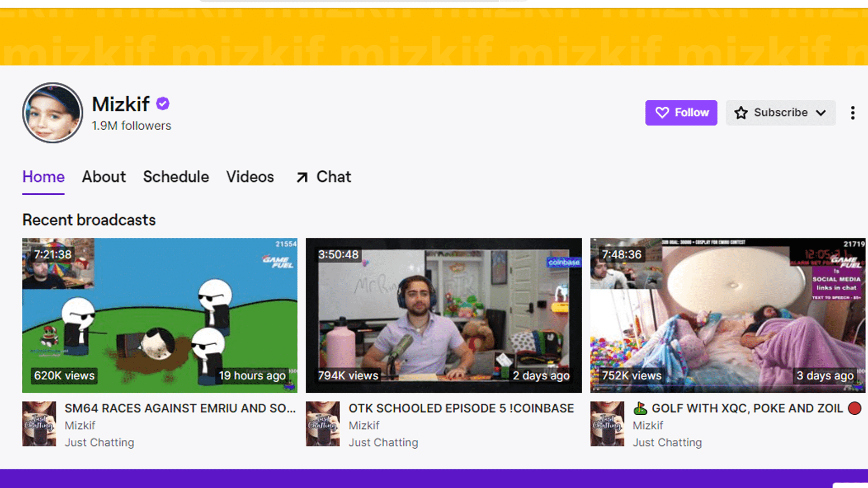Click the 1.9M followers text

coord(132,126)
